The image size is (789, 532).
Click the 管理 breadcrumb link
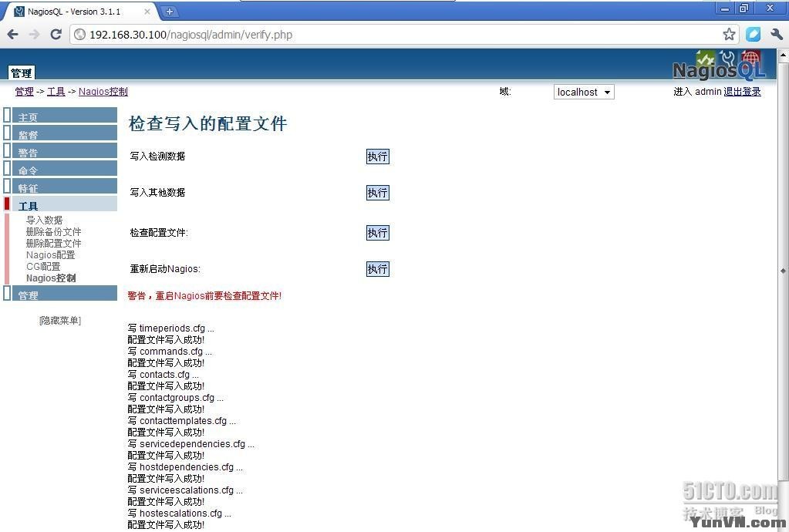24,92
